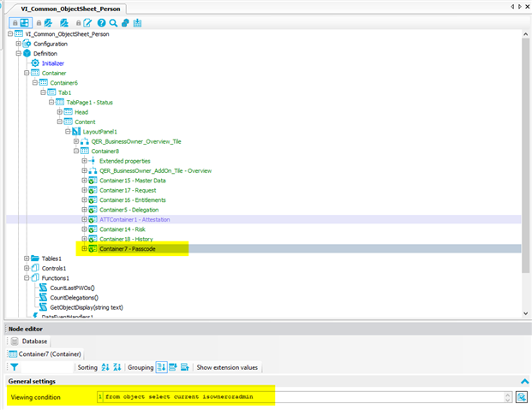
Task: Click the first lock-and-edit toolbar icon
Action: pyautogui.click(x=45, y=23)
